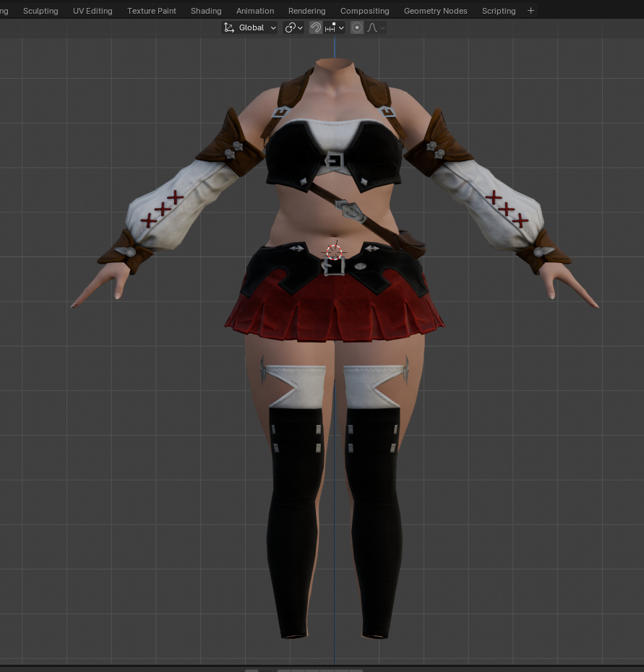The width and height of the screenshot is (644, 672).
Task: Open the Geometry Nodes workspace tab
Action: [435, 11]
